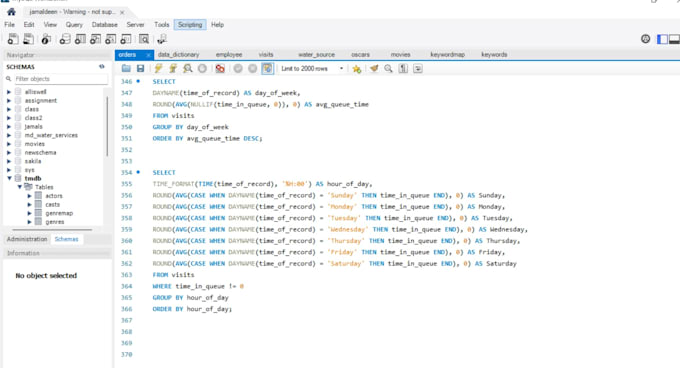The image size is (680, 368).
Task: Open the find panel with the magnifier icon
Action: pyautogui.click(x=389, y=68)
